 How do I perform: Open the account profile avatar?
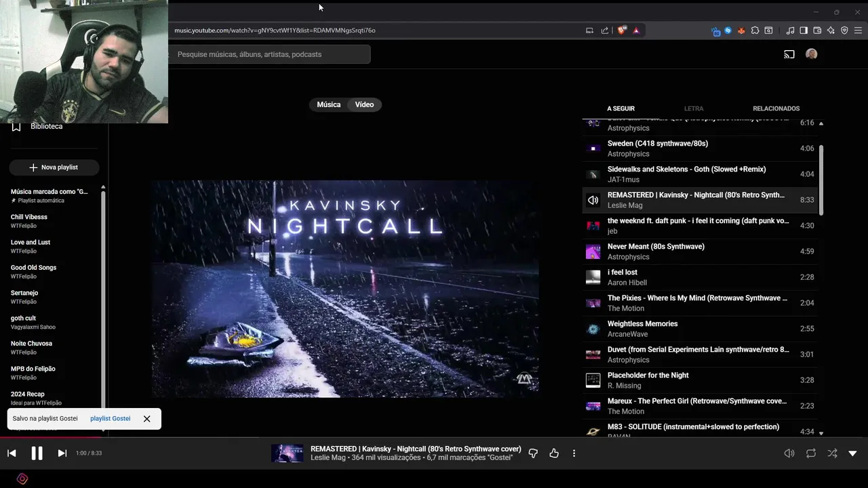coord(812,54)
